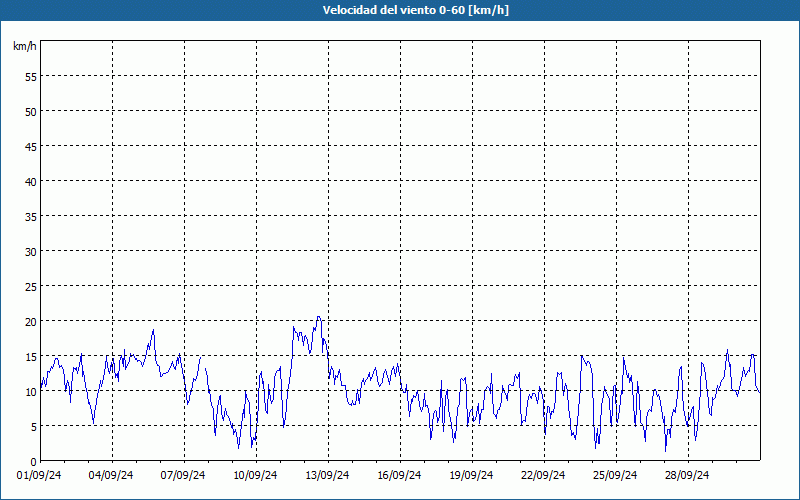Click the 45 y-axis label

[31, 146]
